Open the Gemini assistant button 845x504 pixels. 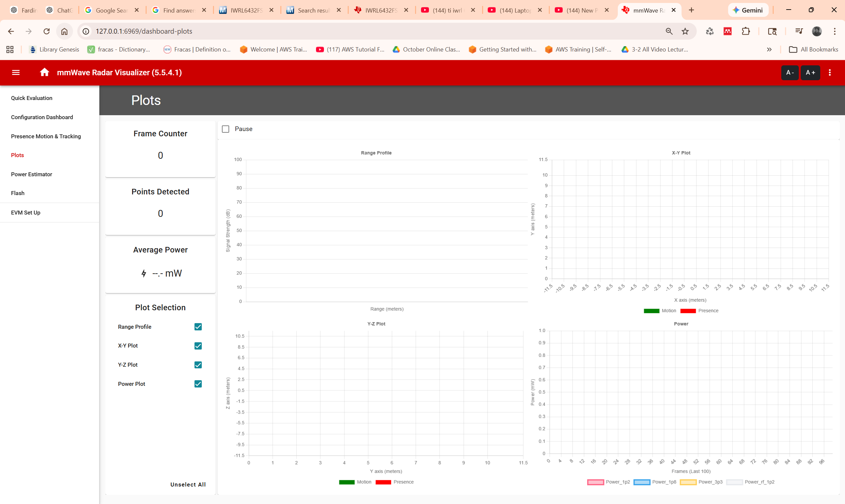coord(748,10)
